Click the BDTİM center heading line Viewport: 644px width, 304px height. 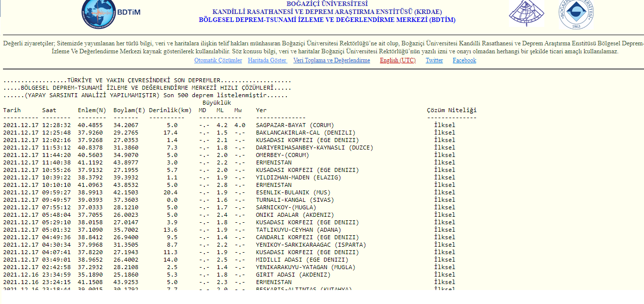pyautogui.click(x=327, y=20)
